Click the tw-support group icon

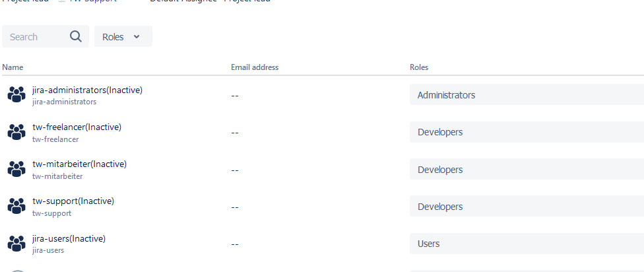click(16, 206)
